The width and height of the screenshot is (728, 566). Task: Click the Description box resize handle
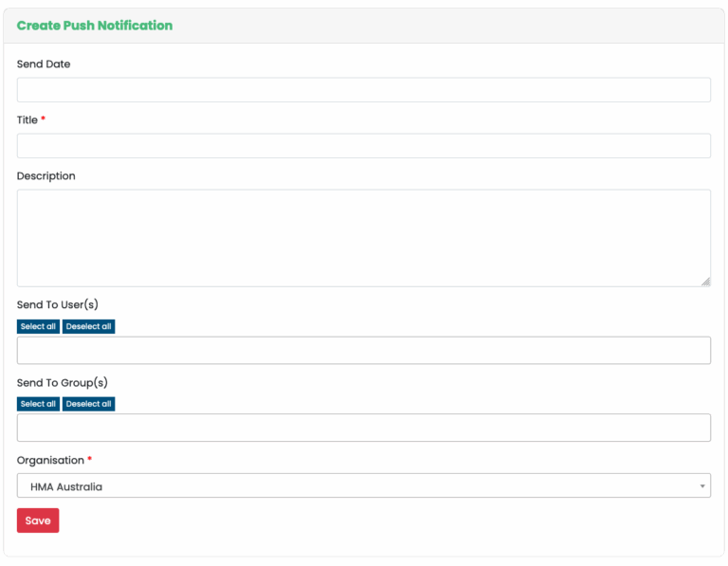coord(705,282)
